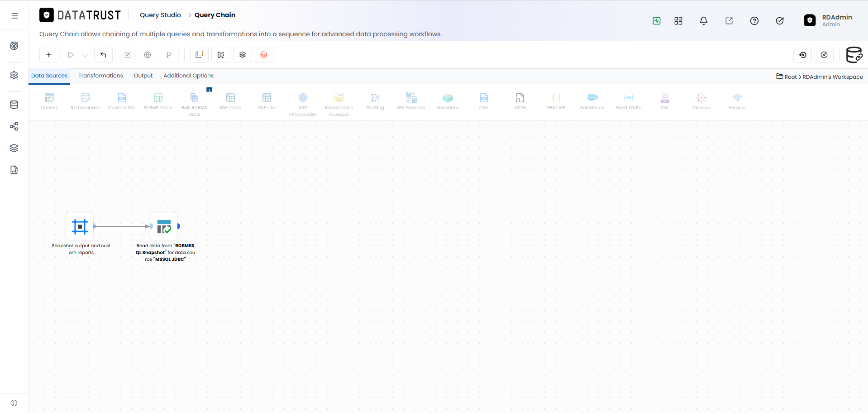This screenshot has height=413, width=868.
Task: Click the DATATRUST logo
Action: tap(80, 15)
